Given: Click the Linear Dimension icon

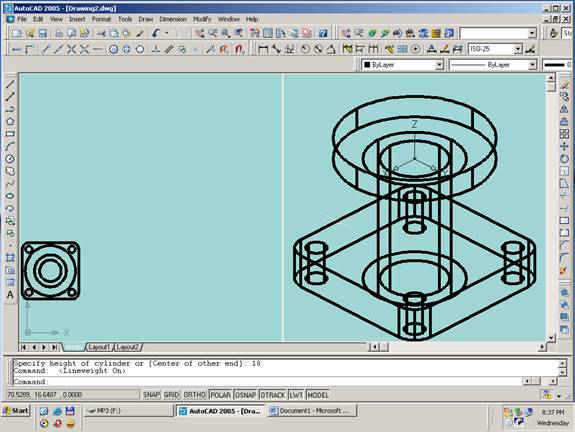Looking at the screenshot, I should tap(263, 49).
